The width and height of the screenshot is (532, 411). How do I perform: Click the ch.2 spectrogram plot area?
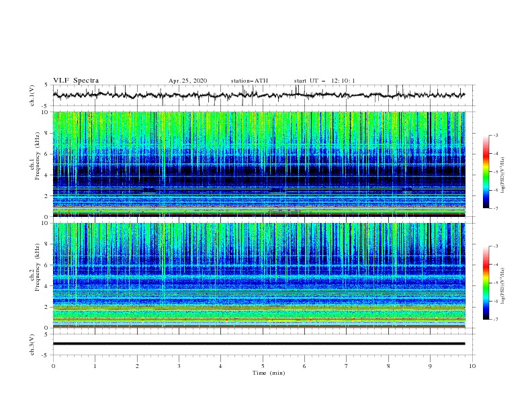pyautogui.click(x=259, y=275)
